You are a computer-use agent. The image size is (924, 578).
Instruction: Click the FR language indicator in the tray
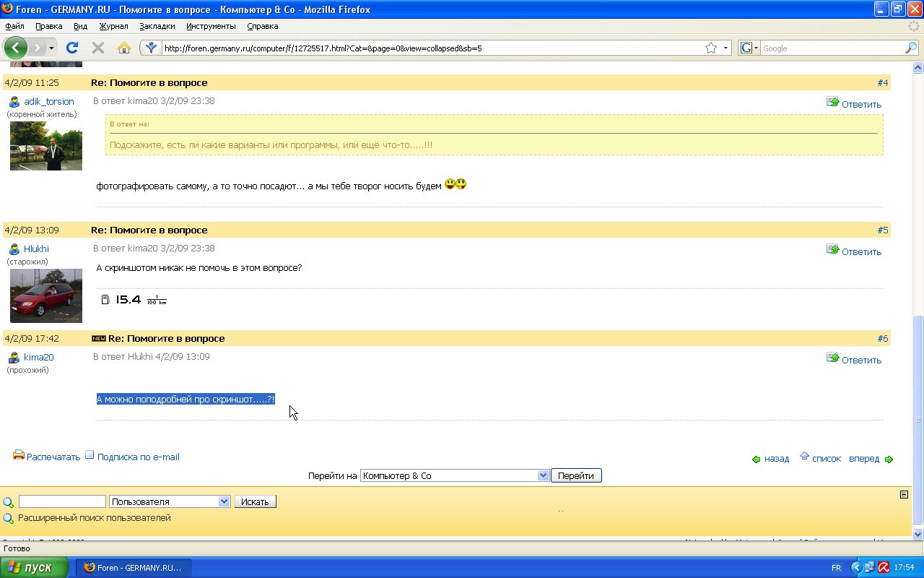point(836,568)
